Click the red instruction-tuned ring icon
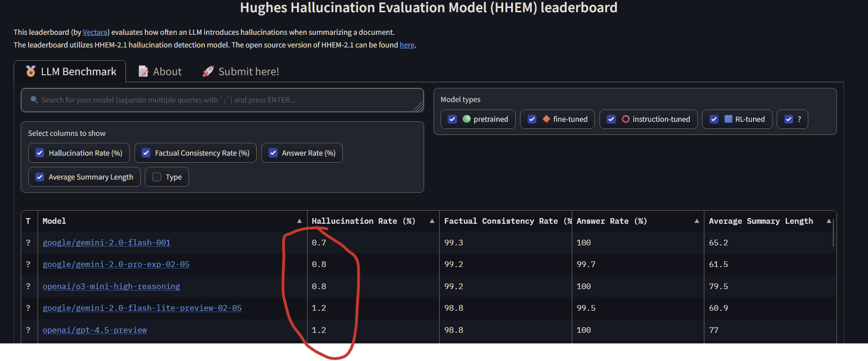Viewport: 868px width, 361px height. [x=626, y=119]
